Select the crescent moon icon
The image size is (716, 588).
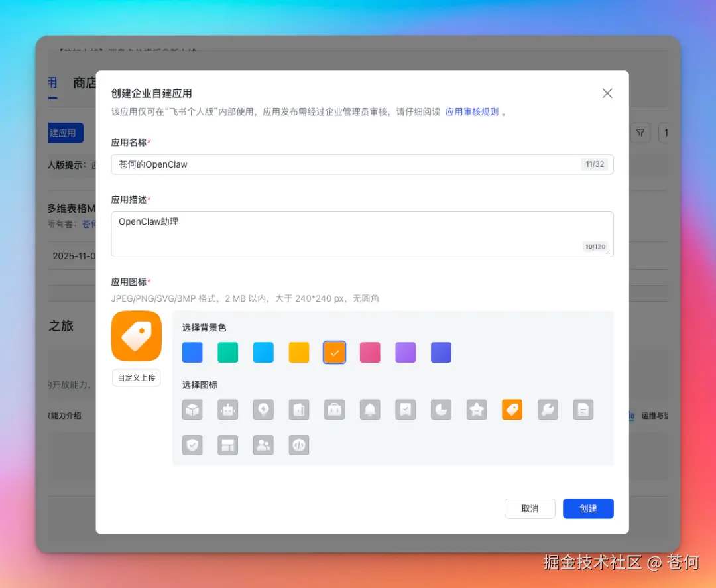pos(441,410)
